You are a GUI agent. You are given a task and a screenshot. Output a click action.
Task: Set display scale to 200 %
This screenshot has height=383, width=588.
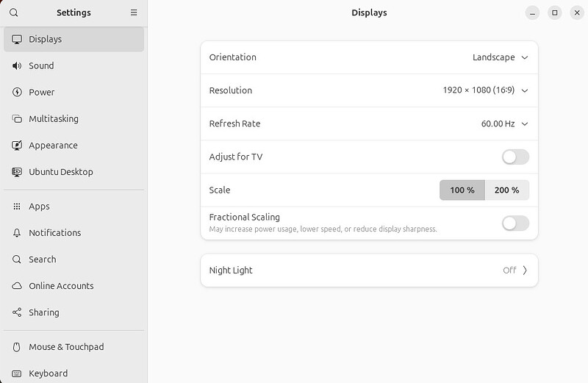(x=506, y=190)
